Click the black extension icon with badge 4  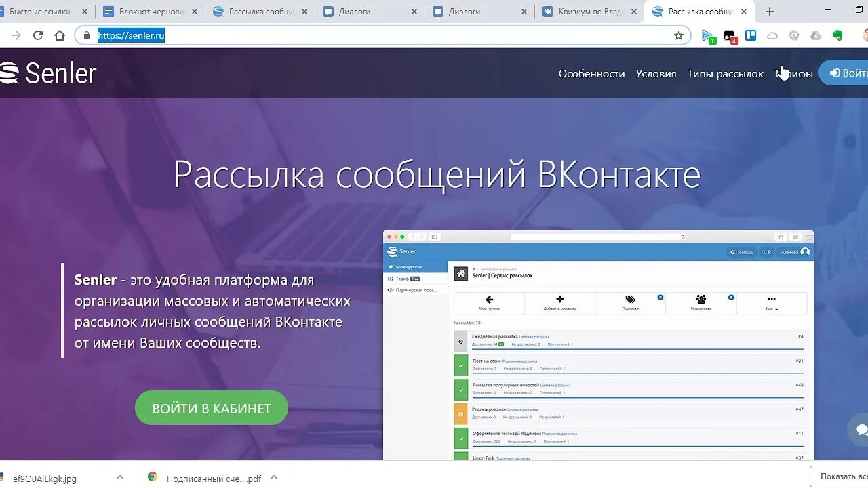click(730, 36)
